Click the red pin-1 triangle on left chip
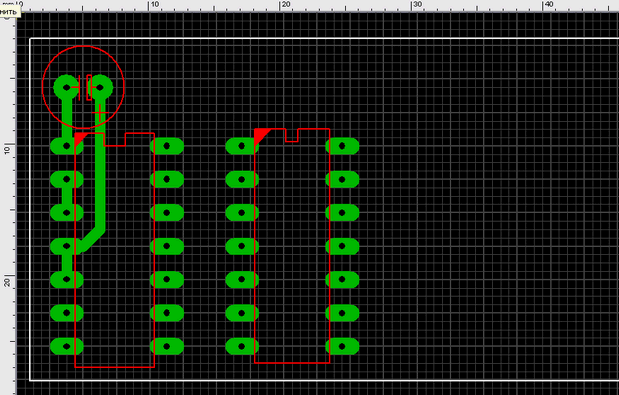Screen dimensions: 619x395 pos(80,139)
